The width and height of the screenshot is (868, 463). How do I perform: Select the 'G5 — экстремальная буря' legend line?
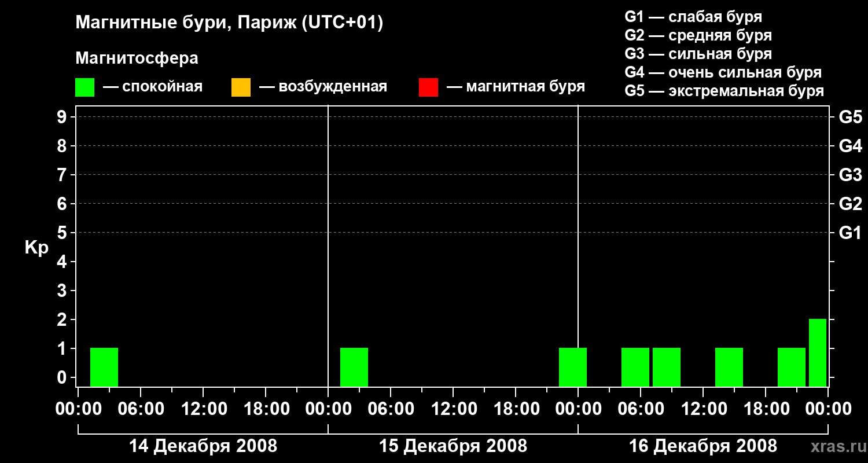point(724,91)
